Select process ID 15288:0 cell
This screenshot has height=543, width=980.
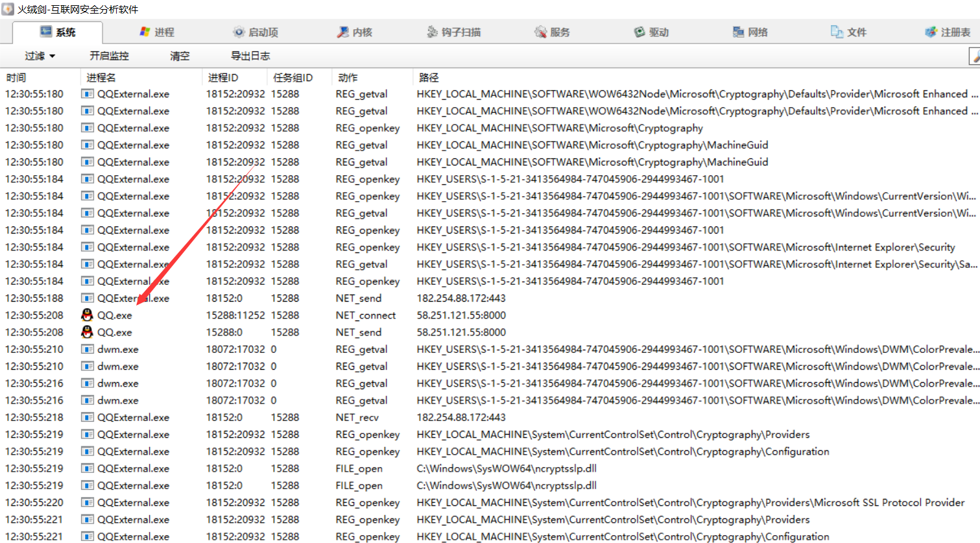tap(224, 332)
